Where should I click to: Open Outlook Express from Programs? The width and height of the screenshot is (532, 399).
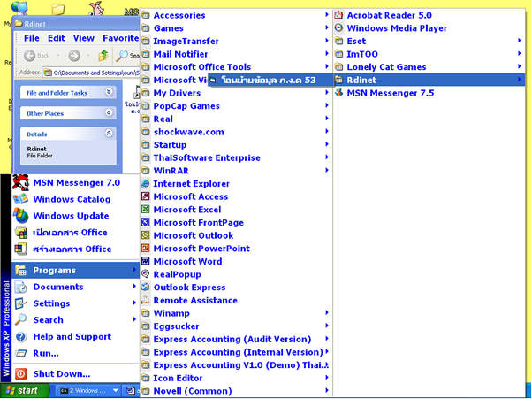pyautogui.click(x=189, y=288)
